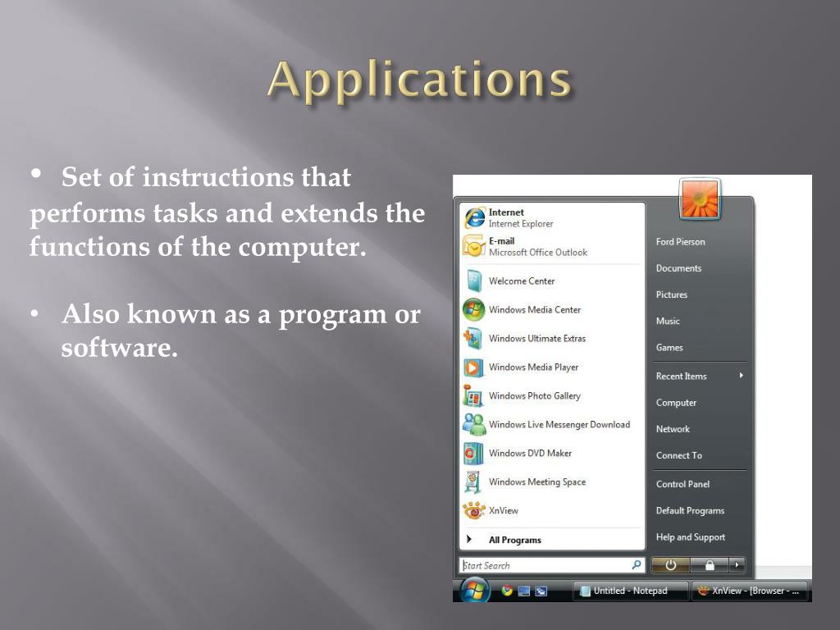840x630 pixels.
Task: Open Chrome from quick launch bar
Action: 507,591
